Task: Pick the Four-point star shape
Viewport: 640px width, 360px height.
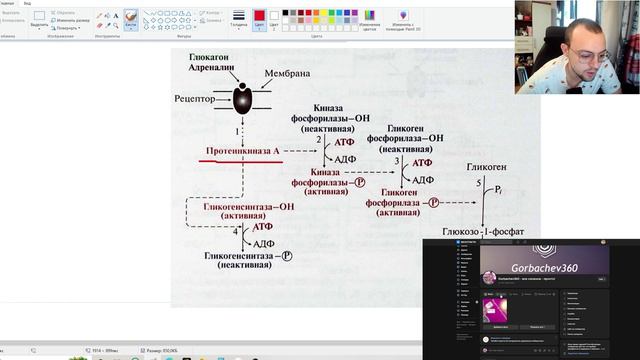Action: pos(153,27)
